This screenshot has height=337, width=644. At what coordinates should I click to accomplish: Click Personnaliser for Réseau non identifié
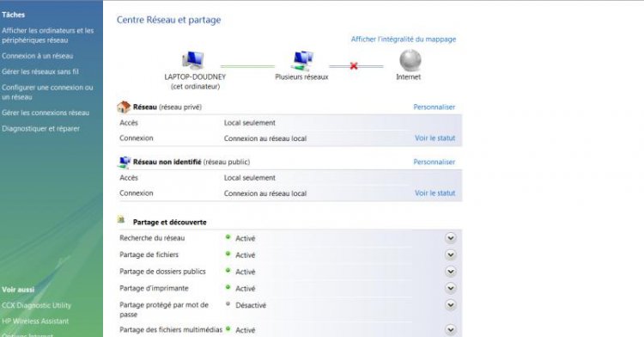(x=434, y=162)
